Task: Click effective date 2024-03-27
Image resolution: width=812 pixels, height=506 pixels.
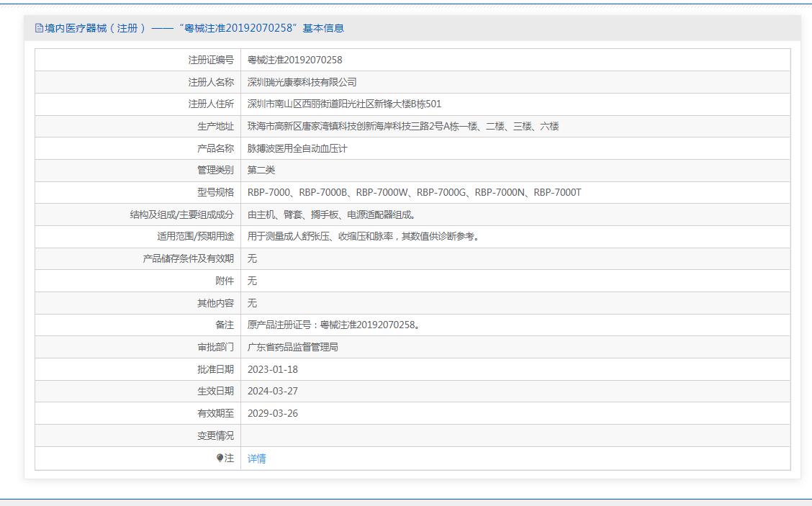Action: (x=272, y=391)
